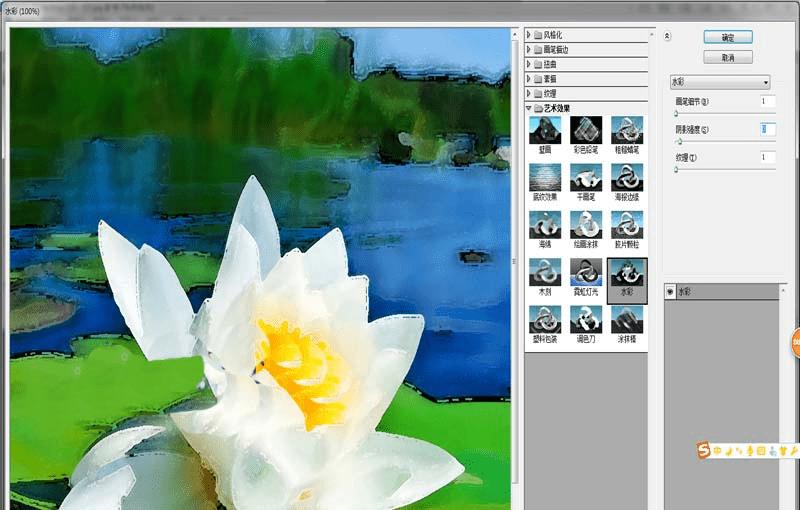Select the 木刻 cutout filter thumbnail
The height and width of the screenshot is (510, 800).
click(x=545, y=272)
